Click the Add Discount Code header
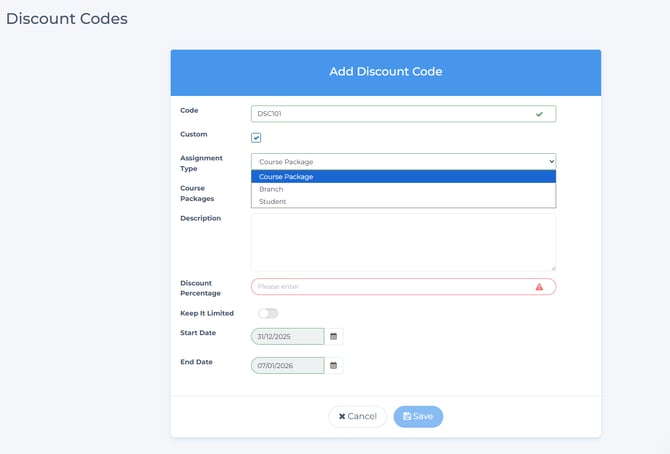This screenshot has width=670, height=454. 385,72
